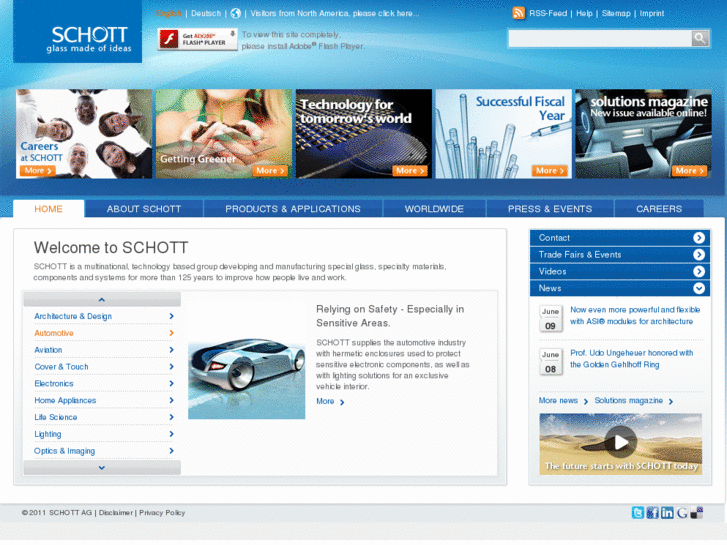Open the Facebook icon in footer
The height and width of the screenshot is (545, 727).
652,513
